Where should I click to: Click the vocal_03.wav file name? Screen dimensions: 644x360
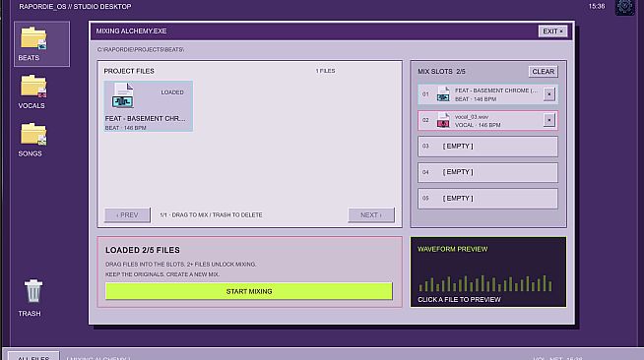472,117
